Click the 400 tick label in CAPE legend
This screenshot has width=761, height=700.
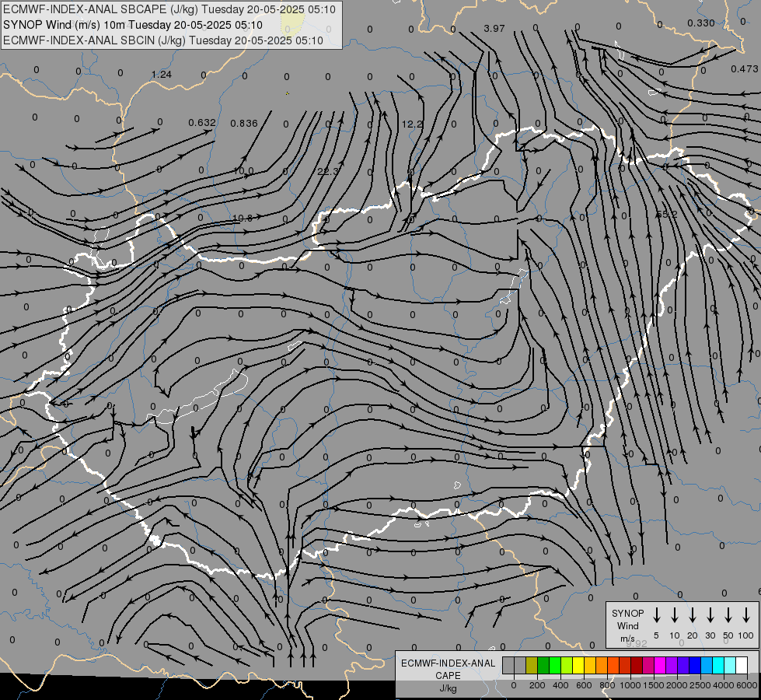coord(560,685)
